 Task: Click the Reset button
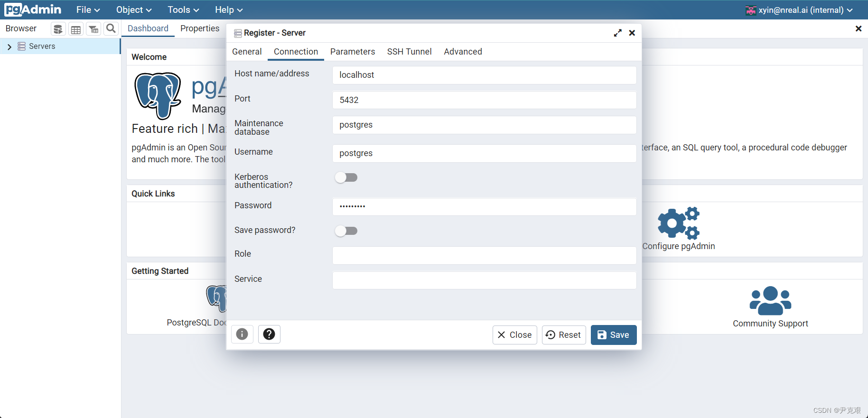click(564, 334)
